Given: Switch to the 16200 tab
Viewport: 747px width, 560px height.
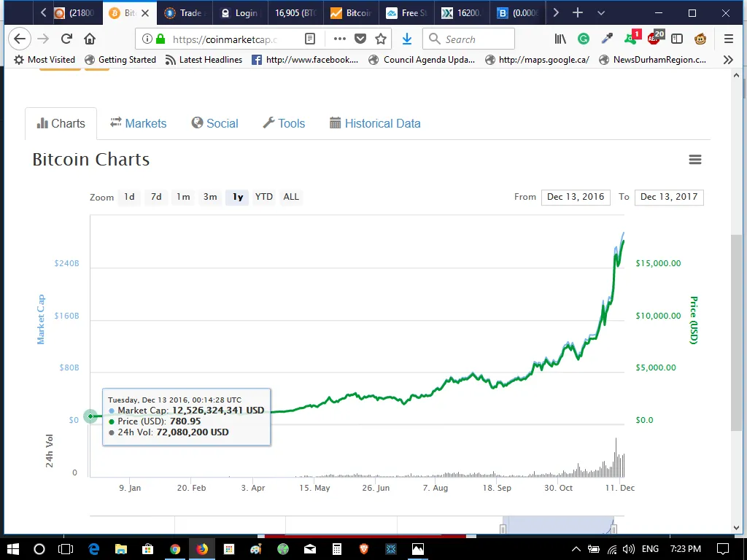Looking at the screenshot, I should pyautogui.click(x=462, y=13).
